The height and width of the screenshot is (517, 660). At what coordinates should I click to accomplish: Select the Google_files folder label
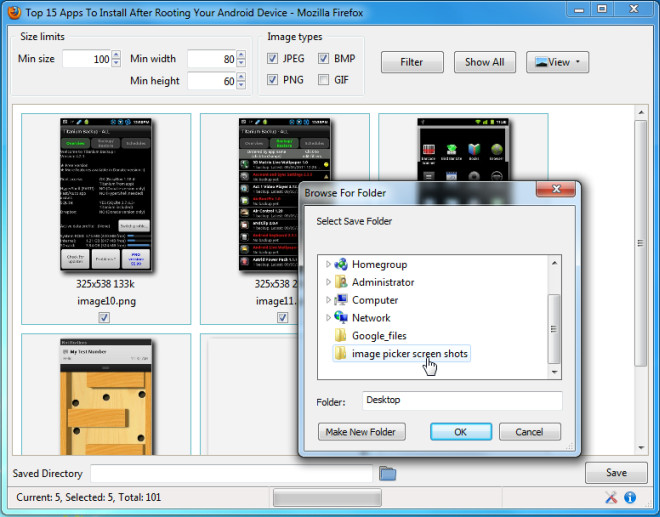pos(379,336)
